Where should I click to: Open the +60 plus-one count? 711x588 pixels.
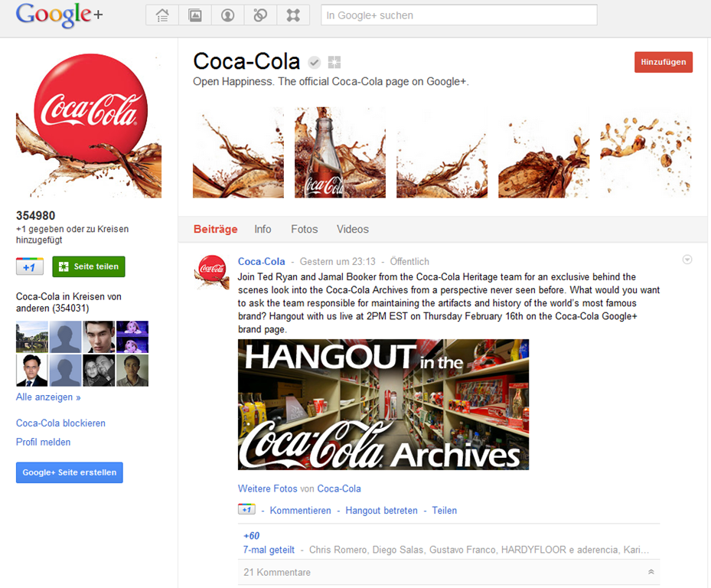click(x=252, y=536)
